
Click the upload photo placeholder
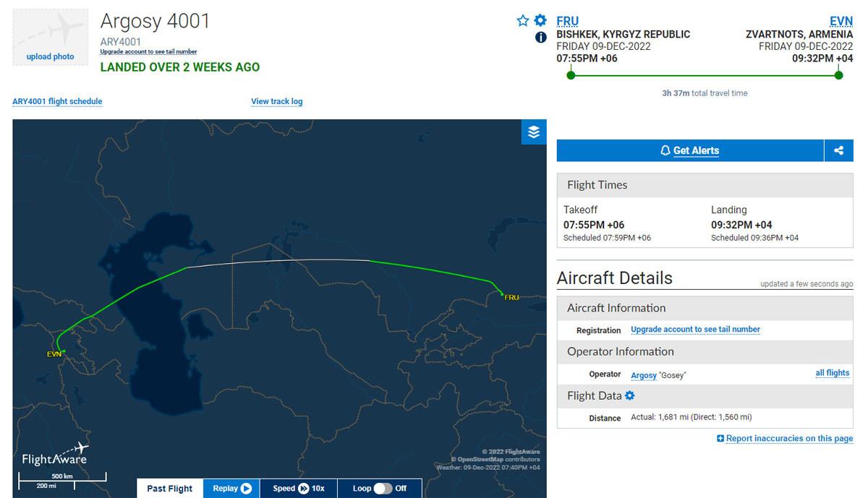pyautogui.click(x=51, y=38)
